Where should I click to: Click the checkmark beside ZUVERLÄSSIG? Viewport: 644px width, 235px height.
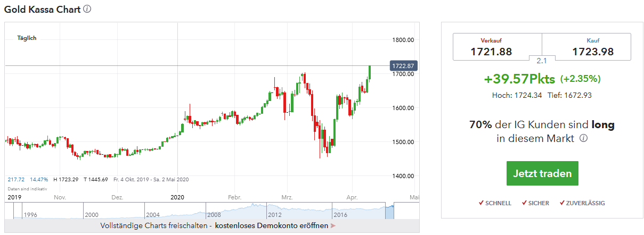coord(562,203)
